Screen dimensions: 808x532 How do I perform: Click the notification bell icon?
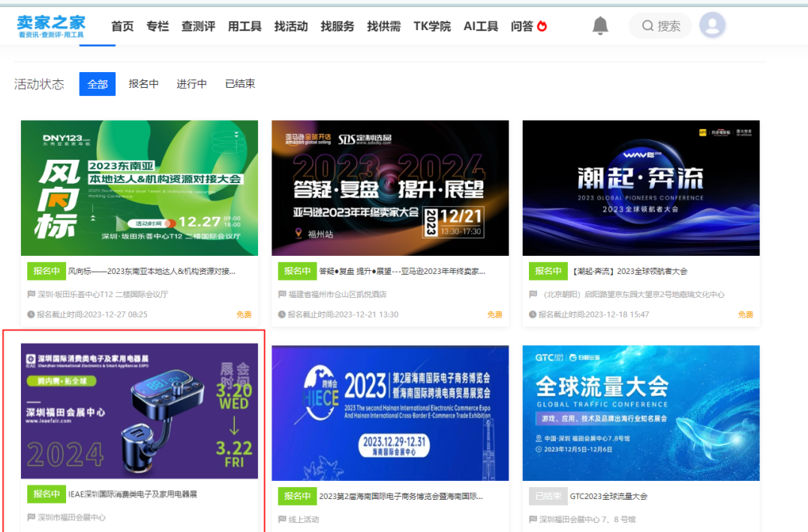(600, 26)
